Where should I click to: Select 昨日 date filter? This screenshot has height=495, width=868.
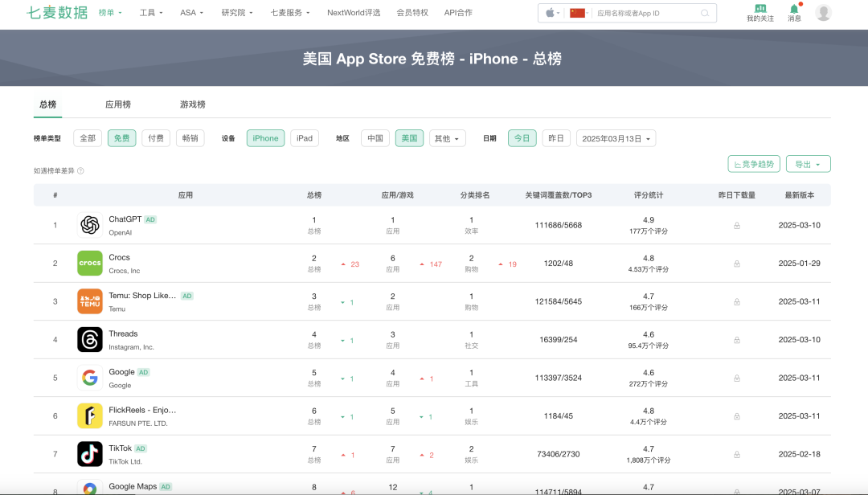556,138
